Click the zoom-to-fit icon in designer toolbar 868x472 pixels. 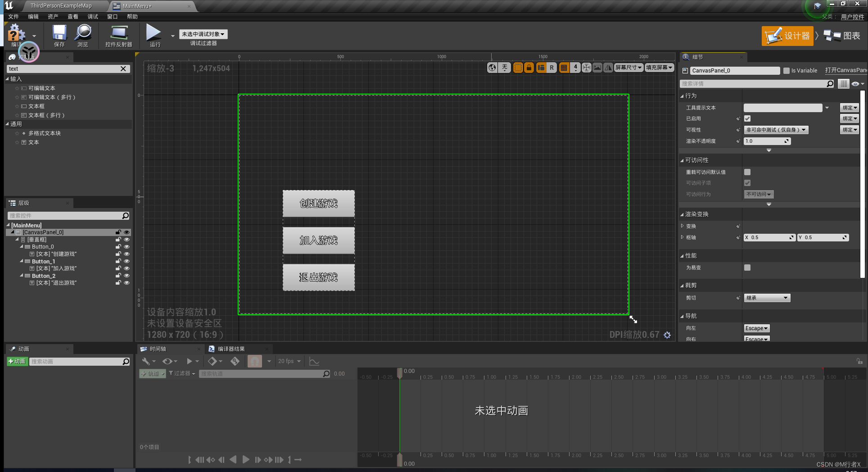tap(587, 68)
